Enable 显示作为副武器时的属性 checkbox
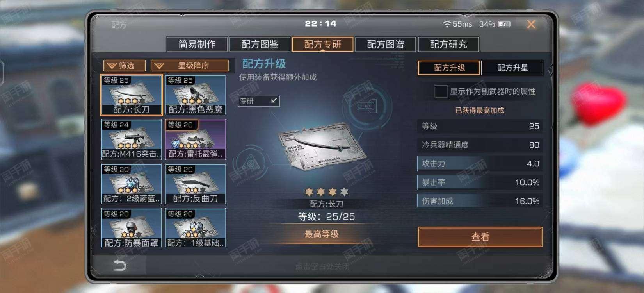 click(441, 91)
